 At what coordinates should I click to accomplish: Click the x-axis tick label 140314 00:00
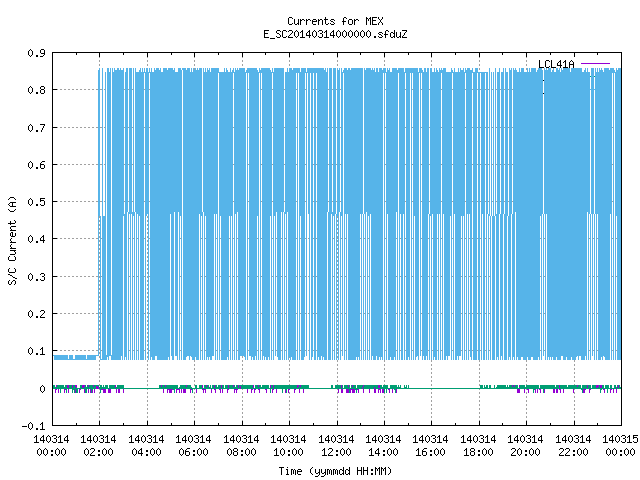51,446
